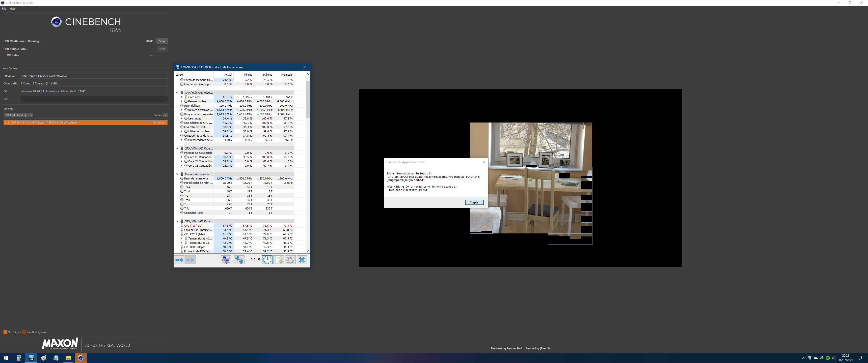The width and height of the screenshot is (868, 363).
Task: Click the Máximo column header
Action: click(x=264, y=75)
